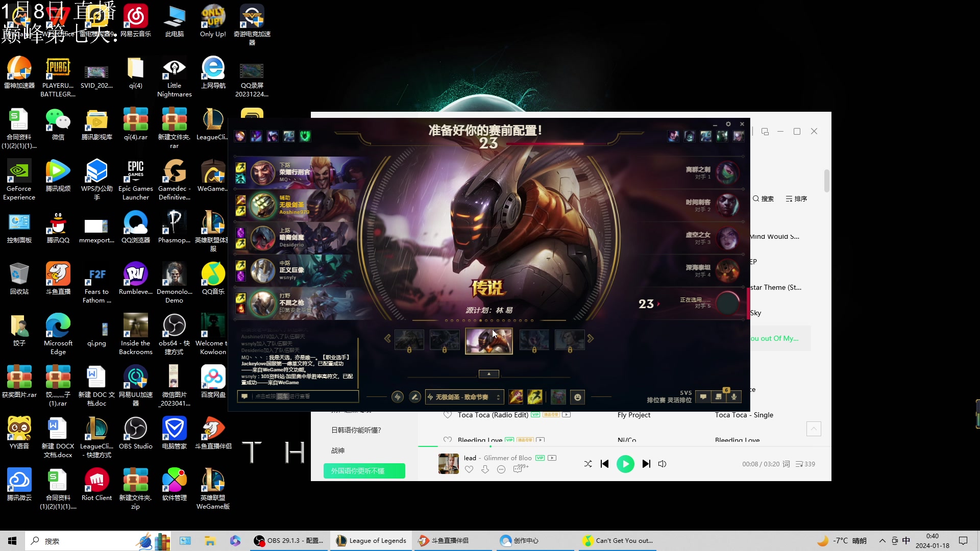This screenshot has height=551, width=980.
Task: Like the current song with heart icon
Action: click(x=469, y=469)
